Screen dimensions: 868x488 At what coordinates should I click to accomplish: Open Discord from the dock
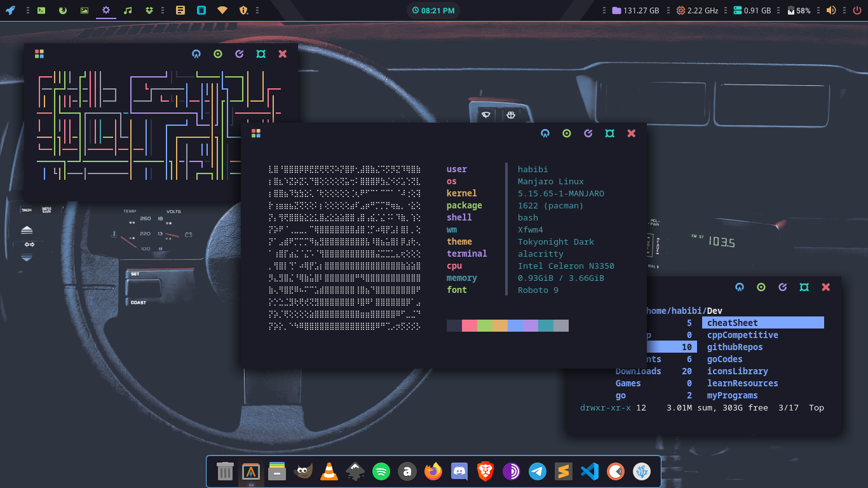click(459, 471)
